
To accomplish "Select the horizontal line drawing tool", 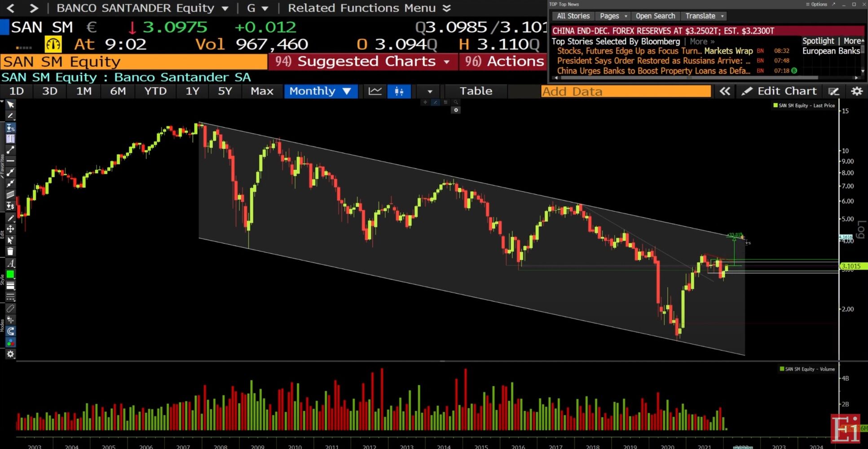I will point(10,161).
